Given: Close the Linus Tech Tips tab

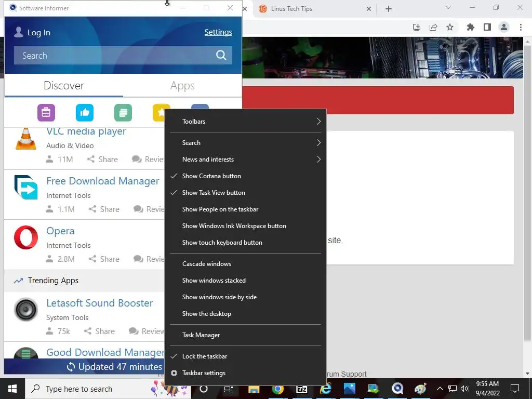Looking at the screenshot, I should tap(369, 9).
